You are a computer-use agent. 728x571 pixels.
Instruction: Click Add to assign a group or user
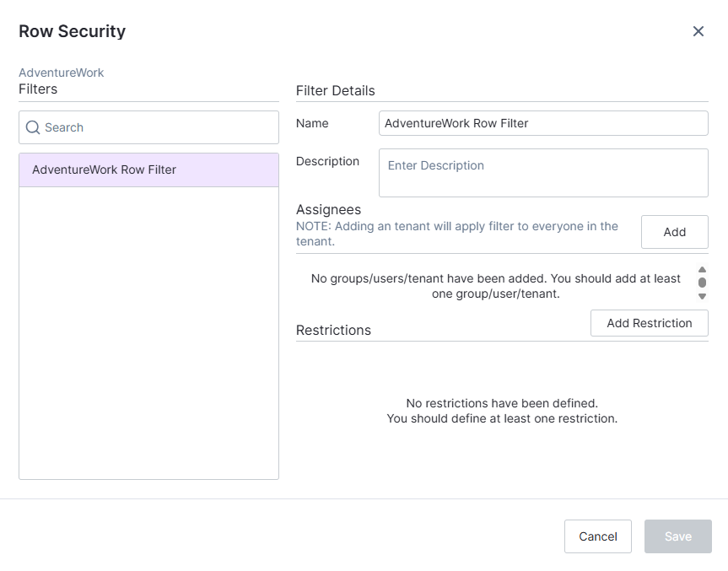click(674, 232)
